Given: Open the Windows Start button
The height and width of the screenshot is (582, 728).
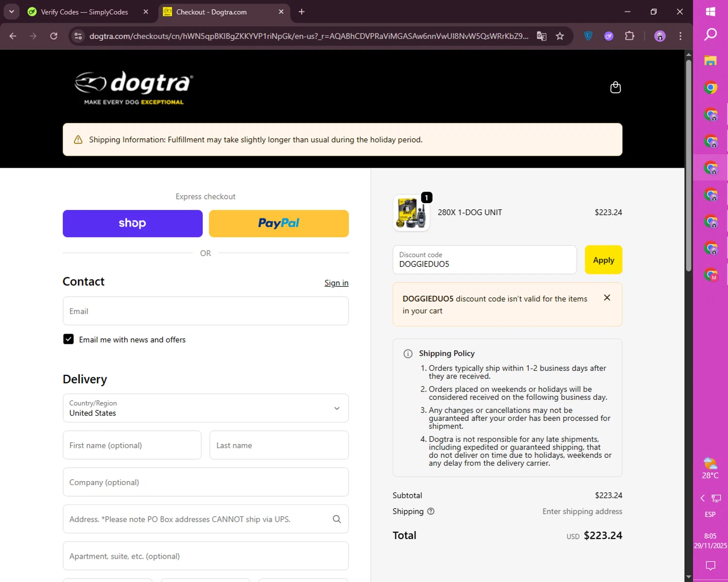Looking at the screenshot, I should [x=711, y=12].
